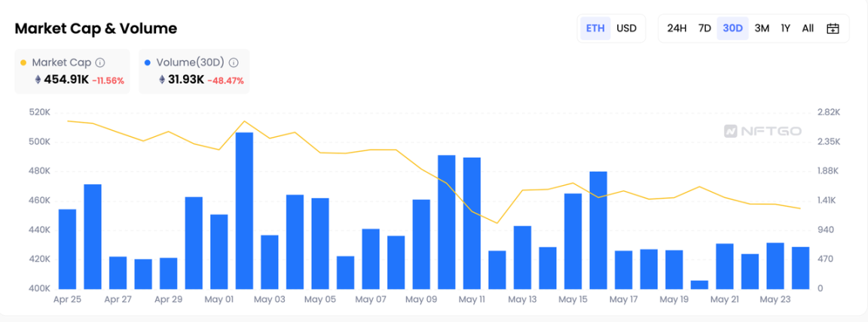This screenshot has height=322, width=868.
Task: Open the custom date range calendar
Action: pos(833,29)
